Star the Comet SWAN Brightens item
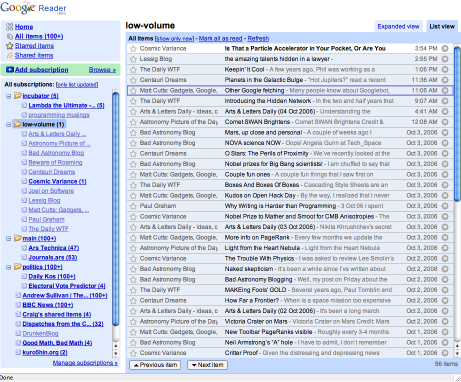The image size is (461, 382). coord(133,122)
